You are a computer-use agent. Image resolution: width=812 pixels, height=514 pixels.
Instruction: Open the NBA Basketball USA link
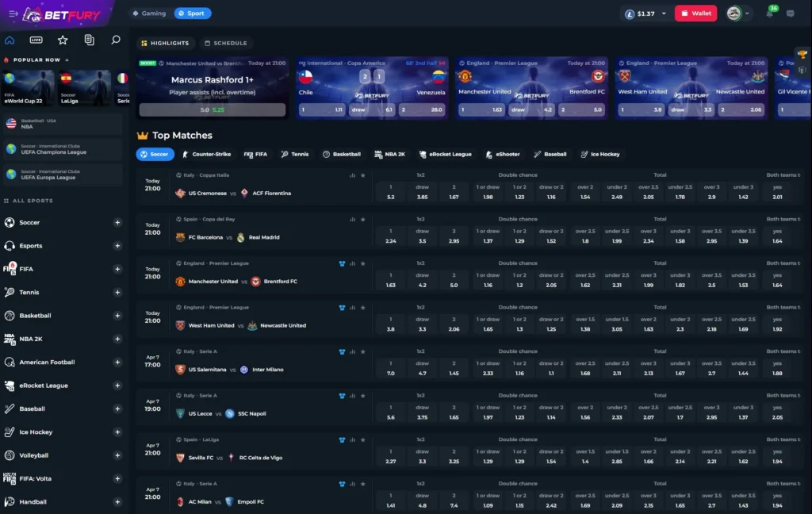(63, 124)
